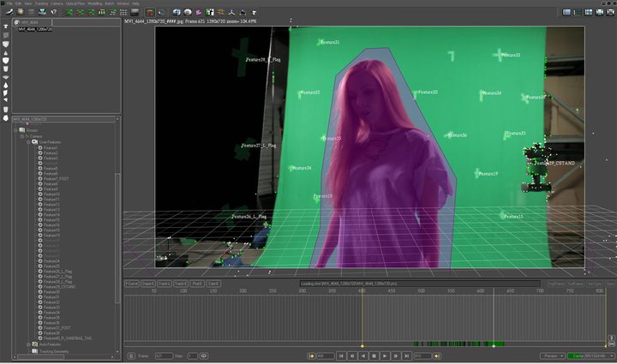
Task: Click the Step value input field
Action: 193,356
